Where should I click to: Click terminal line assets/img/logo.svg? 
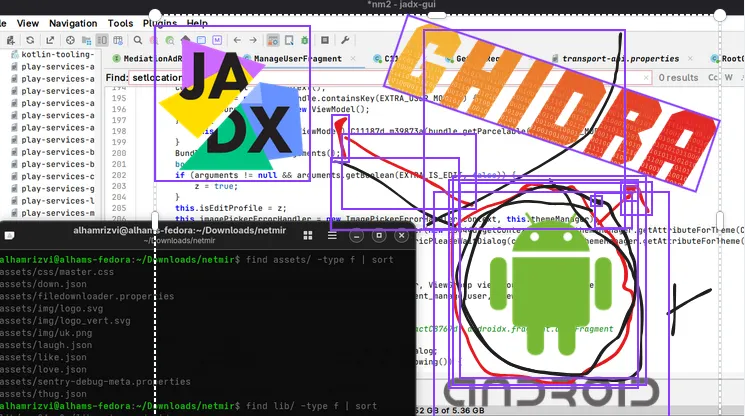(x=51, y=309)
